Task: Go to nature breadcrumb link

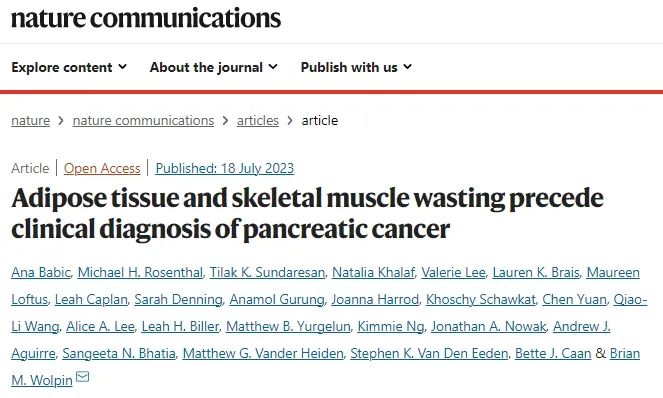Action: click(30, 121)
